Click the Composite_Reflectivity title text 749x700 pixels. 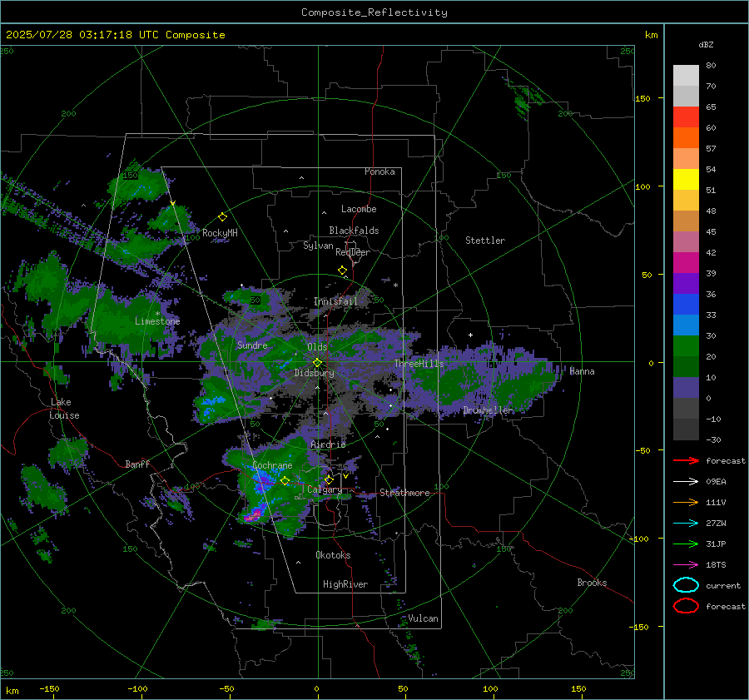pyautogui.click(x=374, y=12)
